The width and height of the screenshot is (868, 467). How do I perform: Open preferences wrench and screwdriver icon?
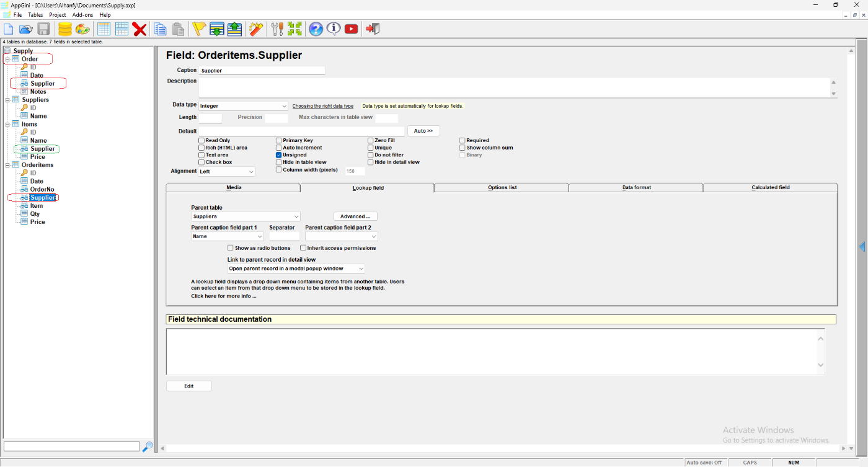click(277, 29)
